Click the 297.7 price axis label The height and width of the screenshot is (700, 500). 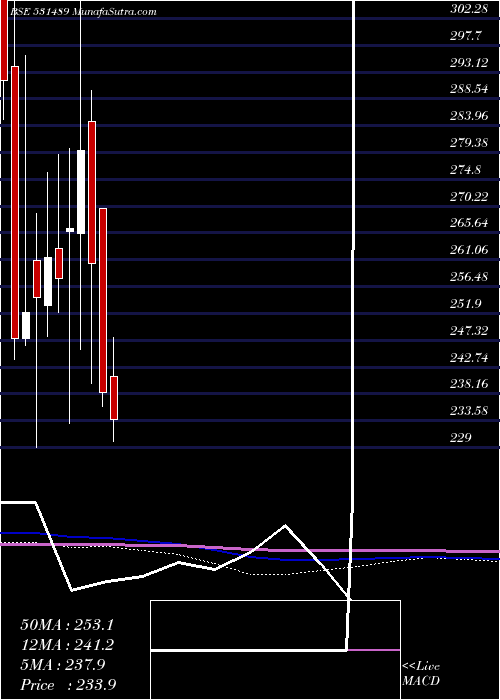(465, 36)
